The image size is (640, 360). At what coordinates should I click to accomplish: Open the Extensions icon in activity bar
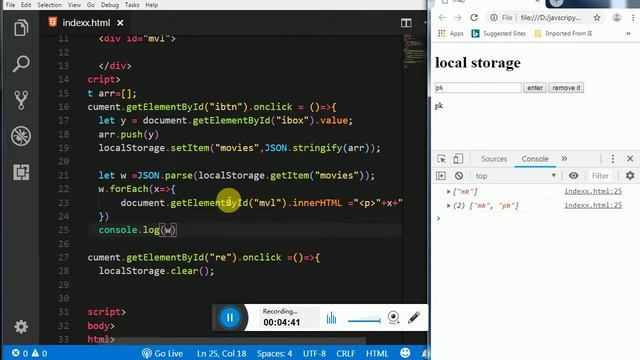pos(21,172)
